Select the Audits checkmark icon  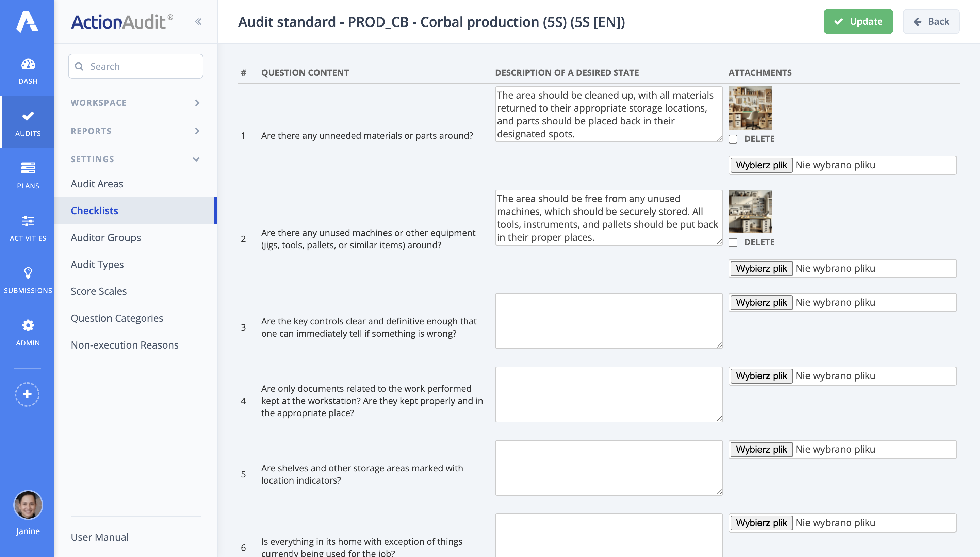(x=27, y=117)
